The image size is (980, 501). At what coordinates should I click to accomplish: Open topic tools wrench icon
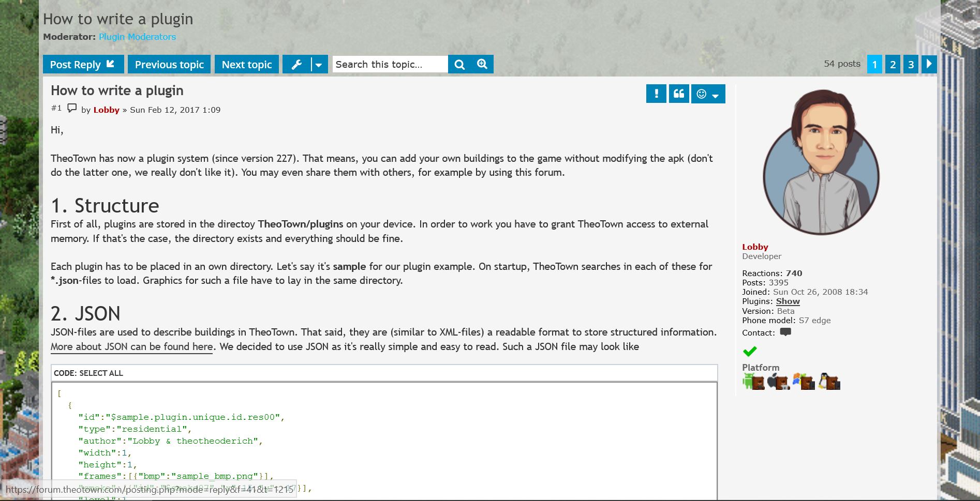coord(296,64)
